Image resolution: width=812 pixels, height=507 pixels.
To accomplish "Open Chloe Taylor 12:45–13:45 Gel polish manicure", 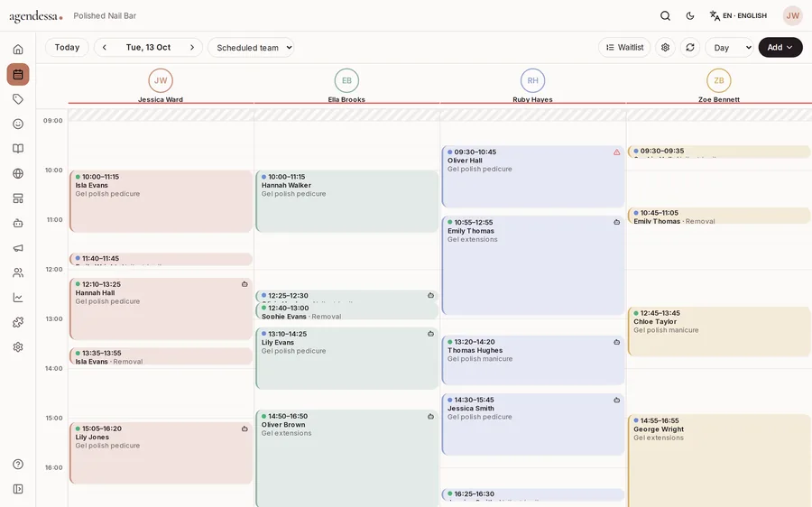I will pyautogui.click(x=719, y=331).
